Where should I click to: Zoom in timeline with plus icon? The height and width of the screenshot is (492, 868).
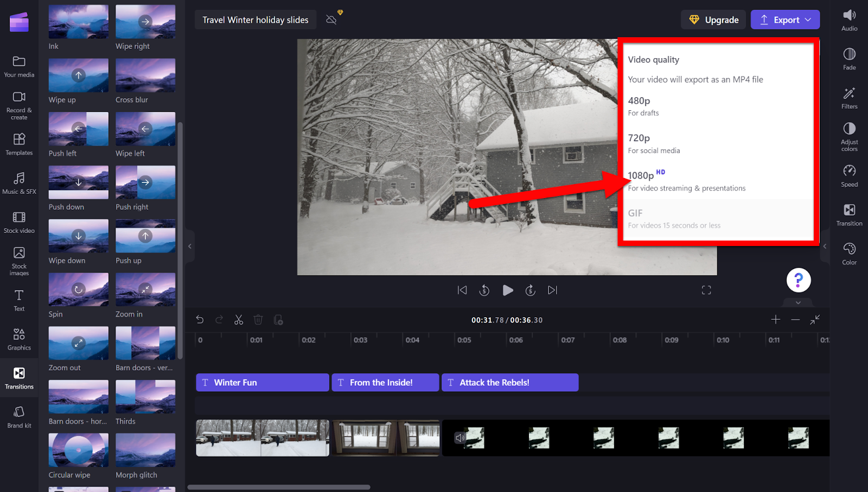[776, 320]
